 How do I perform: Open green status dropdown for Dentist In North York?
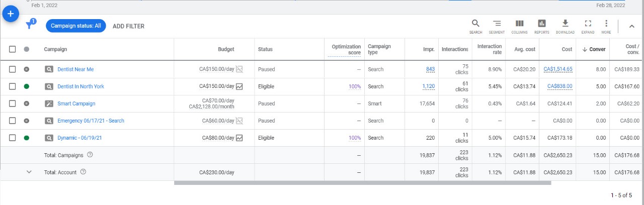27,86
